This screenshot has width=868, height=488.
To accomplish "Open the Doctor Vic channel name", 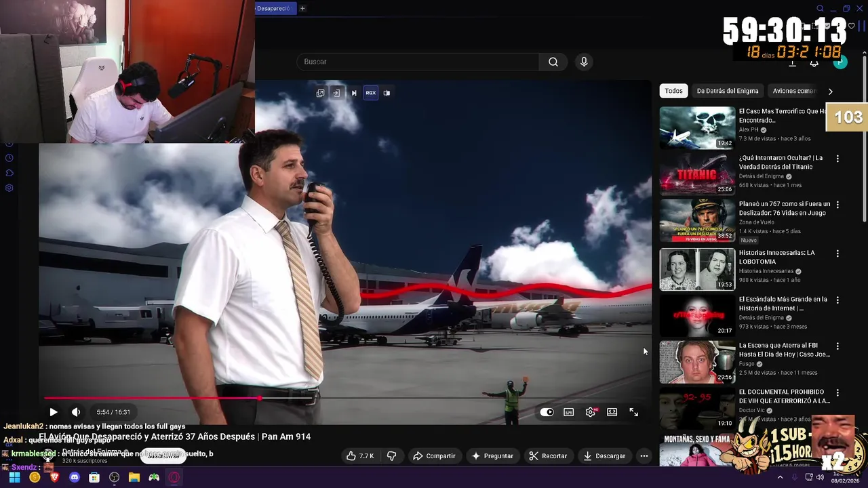I will click(x=752, y=410).
